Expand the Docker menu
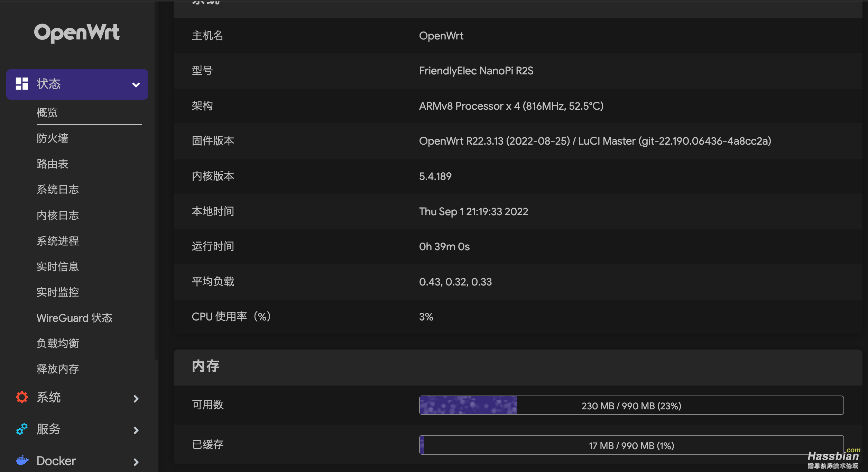The width and height of the screenshot is (868, 472). tap(136, 462)
